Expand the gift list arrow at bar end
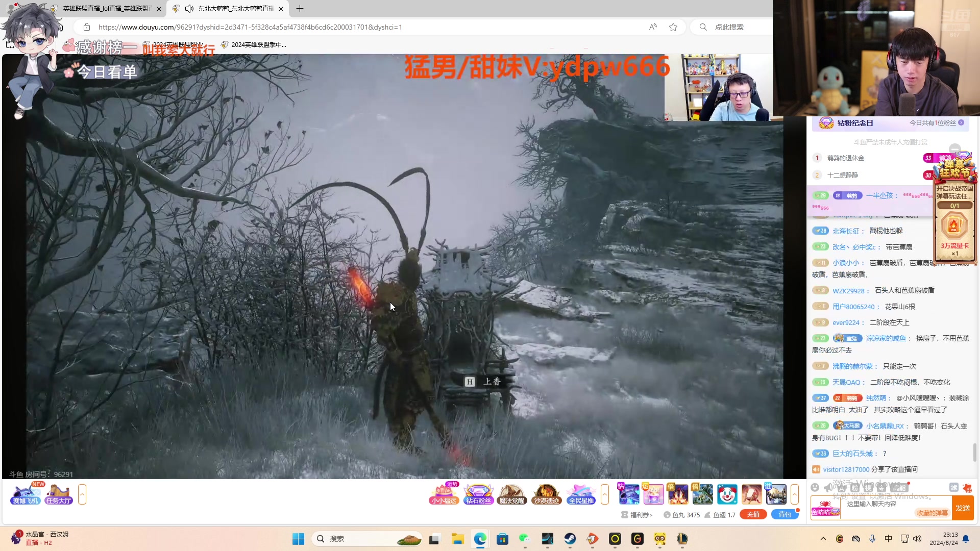 [x=794, y=494]
